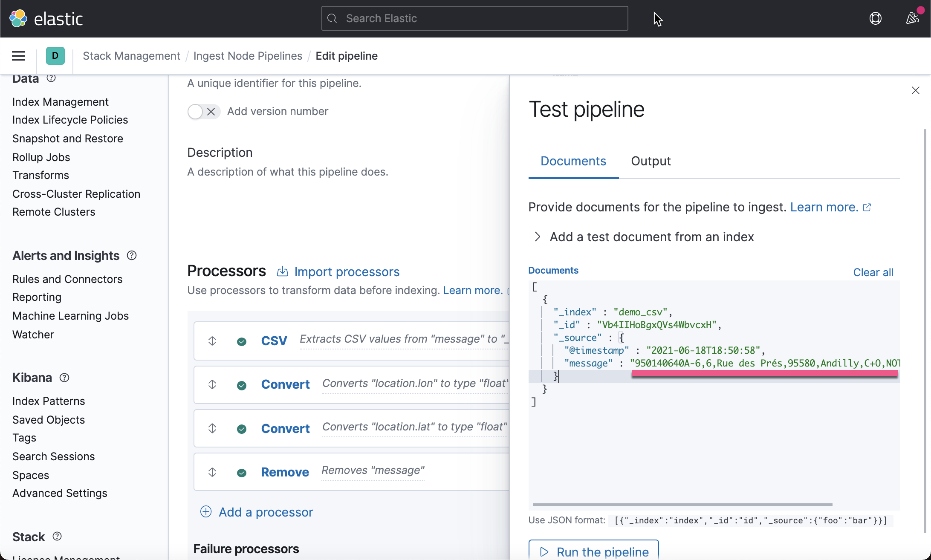This screenshot has height=560, width=931.
Task: Toggle the status indicator on the first Convert processor
Action: click(x=242, y=385)
